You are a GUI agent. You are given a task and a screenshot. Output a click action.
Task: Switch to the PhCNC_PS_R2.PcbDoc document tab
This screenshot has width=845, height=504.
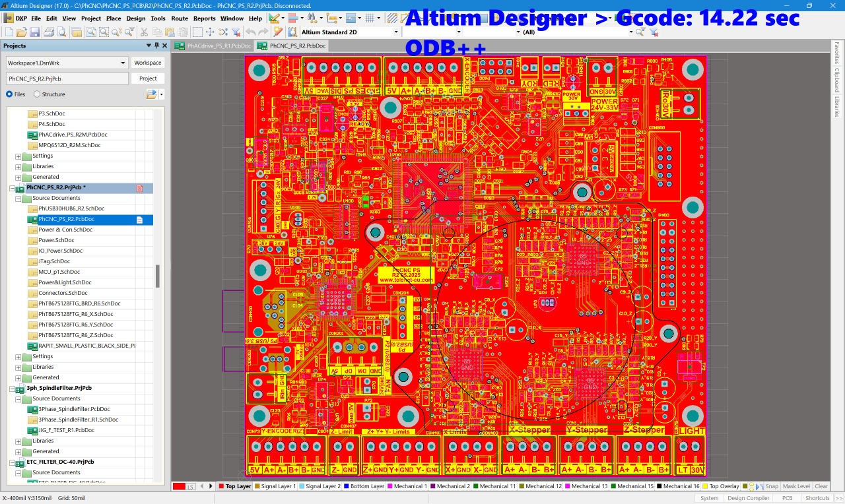291,46
